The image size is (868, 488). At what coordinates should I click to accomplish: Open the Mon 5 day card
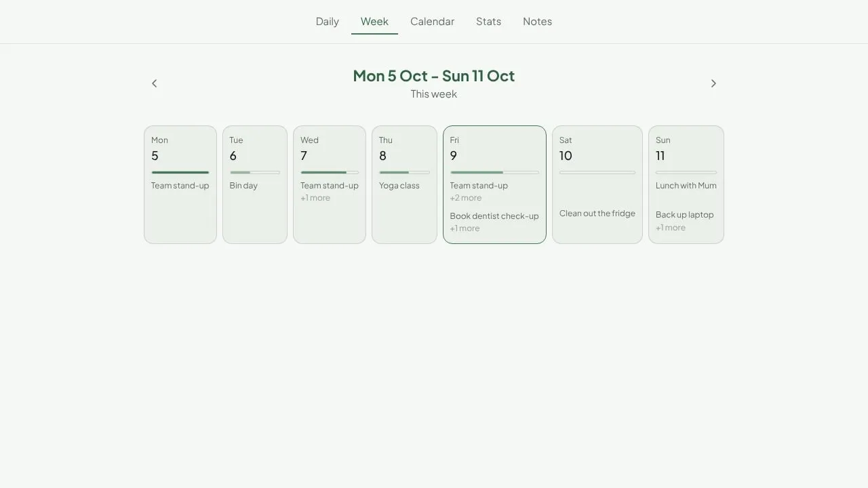pos(180,184)
